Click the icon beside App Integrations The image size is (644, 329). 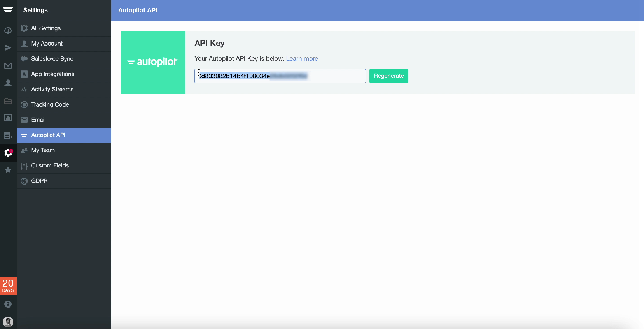coord(24,74)
